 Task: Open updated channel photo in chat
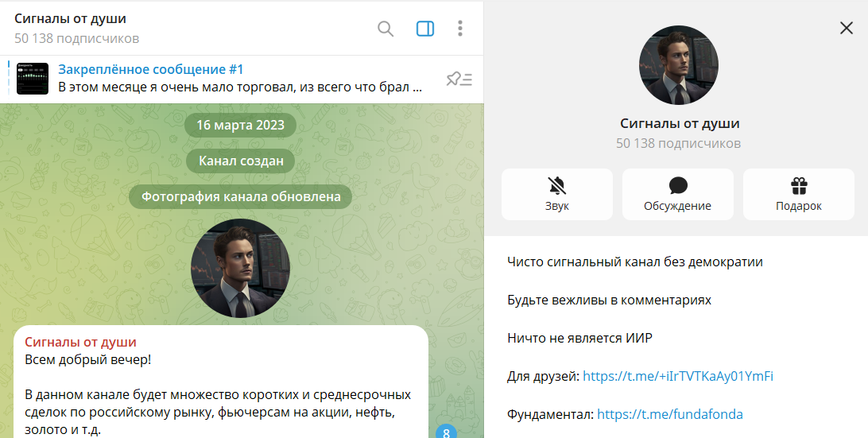pyautogui.click(x=241, y=268)
